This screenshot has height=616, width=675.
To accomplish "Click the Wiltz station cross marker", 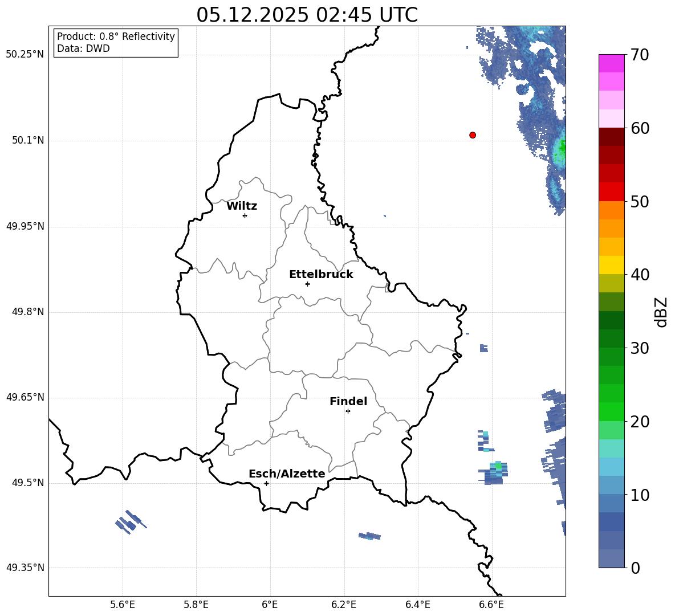I will click(x=245, y=215).
